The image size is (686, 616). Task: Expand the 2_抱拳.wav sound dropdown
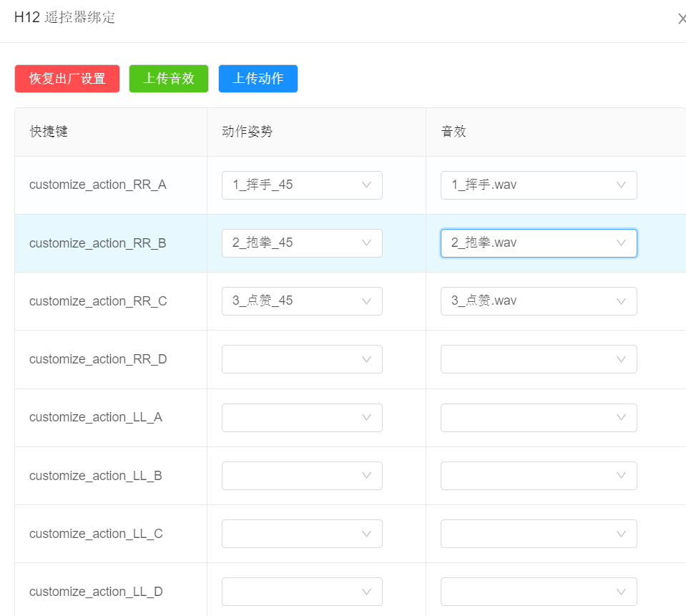pos(538,243)
